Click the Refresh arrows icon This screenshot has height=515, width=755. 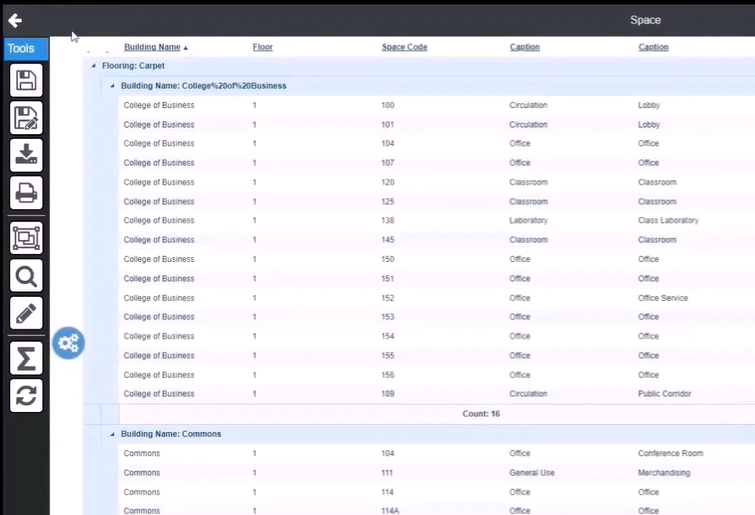(26, 396)
